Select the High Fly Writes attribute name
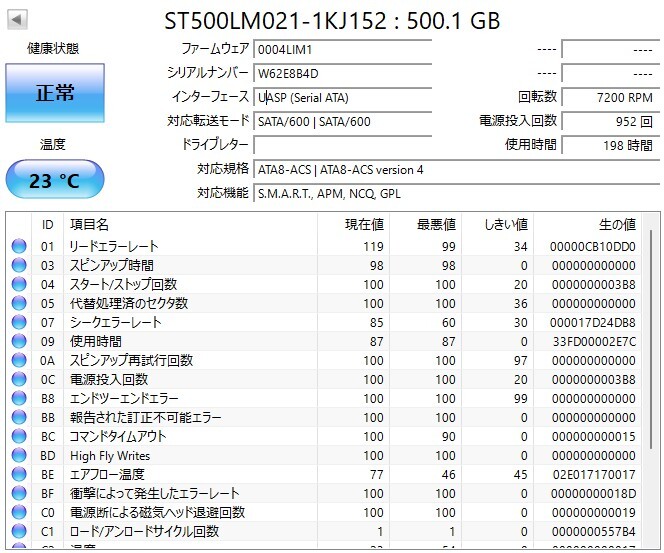The height and width of the screenshot is (553, 664). pyautogui.click(x=110, y=456)
